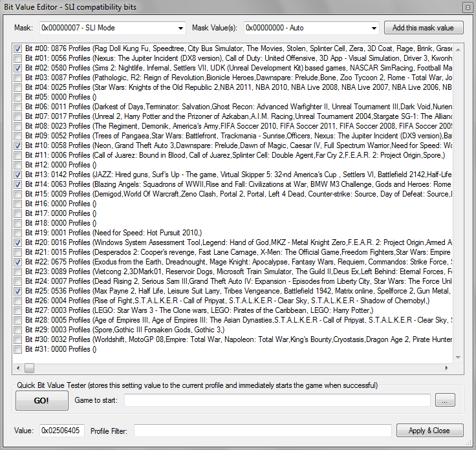Uncheck Bit #13 JAZZ: Hired guns checkbox
The height and width of the screenshot is (450, 476).
tap(18, 175)
